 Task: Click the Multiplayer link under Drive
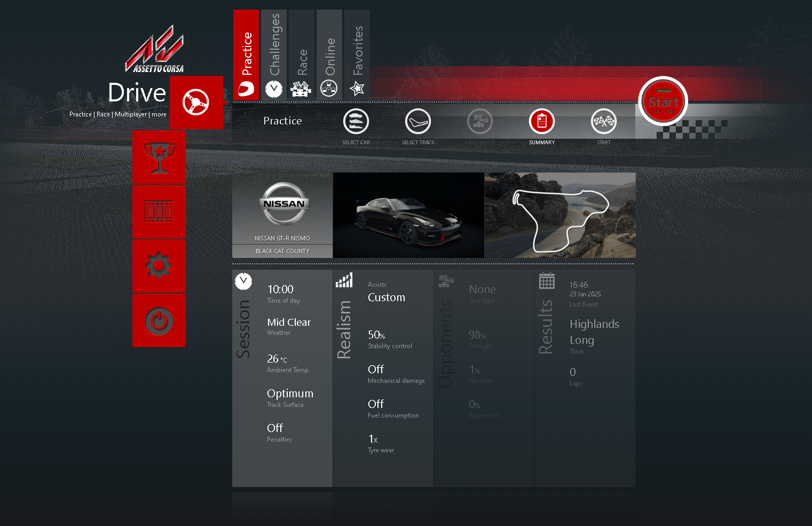pyautogui.click(x=131, y=114)
